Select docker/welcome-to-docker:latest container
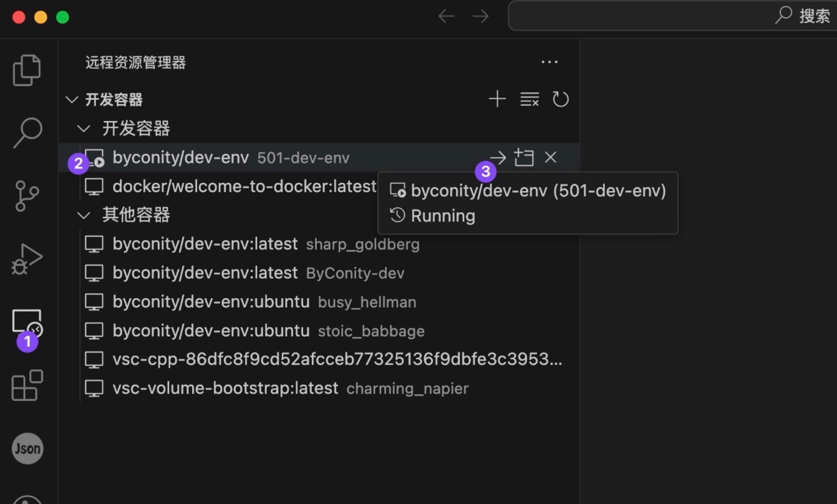The height and width of the screenshot is (504, 837). pos(319,187)
